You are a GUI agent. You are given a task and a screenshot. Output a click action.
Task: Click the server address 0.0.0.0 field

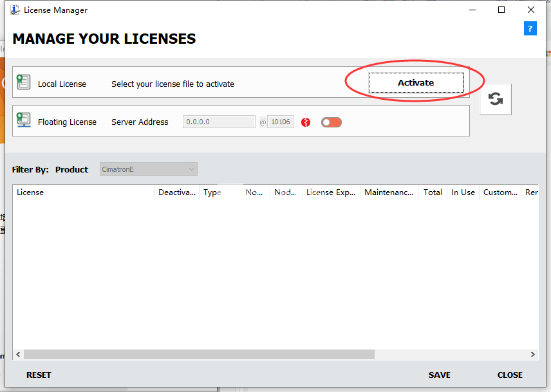(x=219, y=122)
